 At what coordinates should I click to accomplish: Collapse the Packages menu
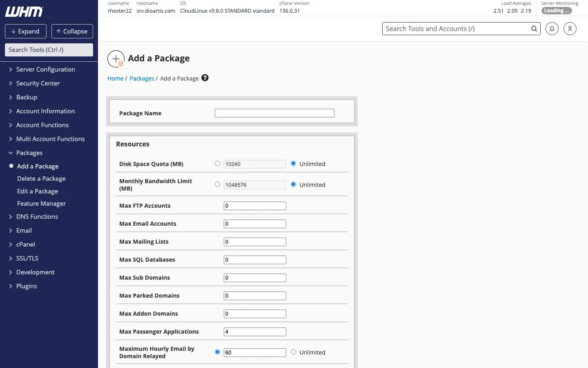(x=29, y=153)
